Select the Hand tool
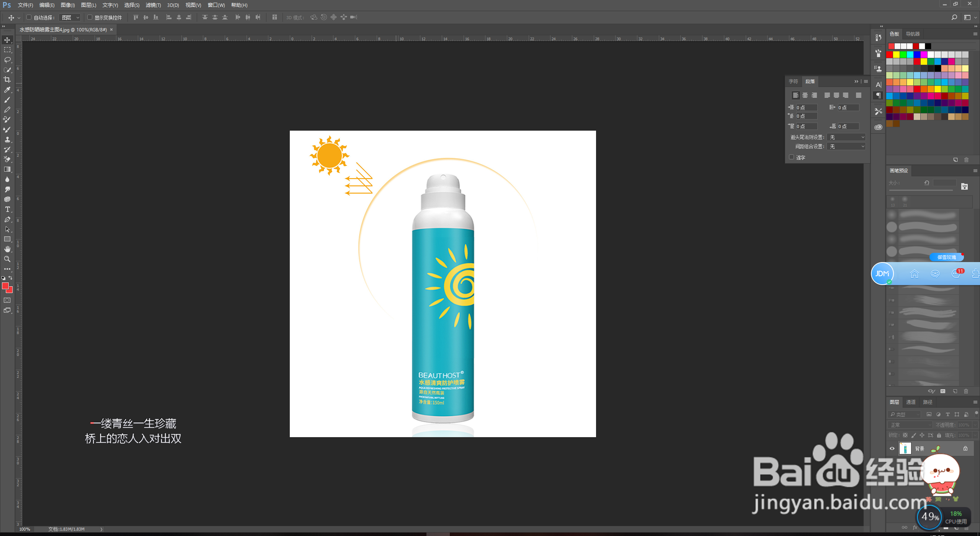Viewport: 980px width, 536px height. point(7,249)
